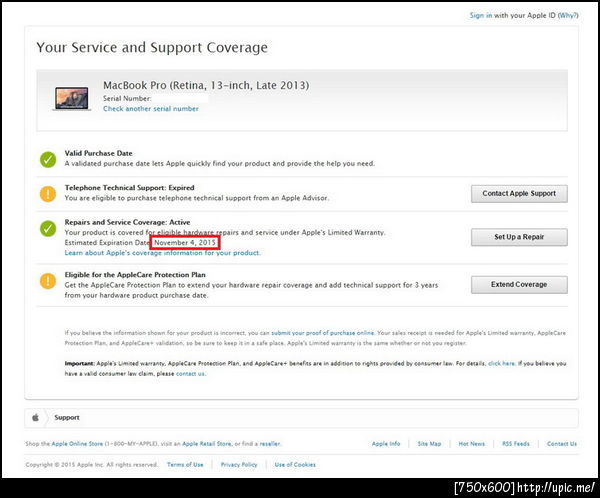Open RSS Feeds footer link
Screen dimensions: 600x498
516,444
